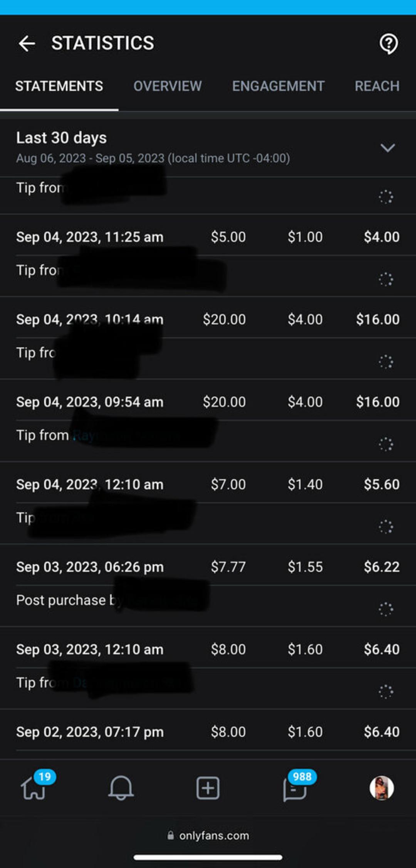Open the profile avatar in bottom bar
Image resolution: width=416 pixels, height=868 pixels.
coord(381,788)
